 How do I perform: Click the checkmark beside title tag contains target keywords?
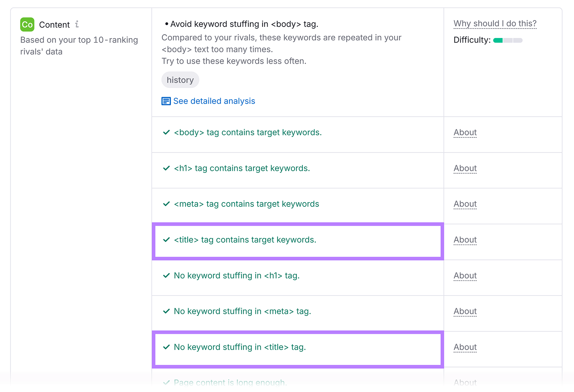click(x=166, y=240)
